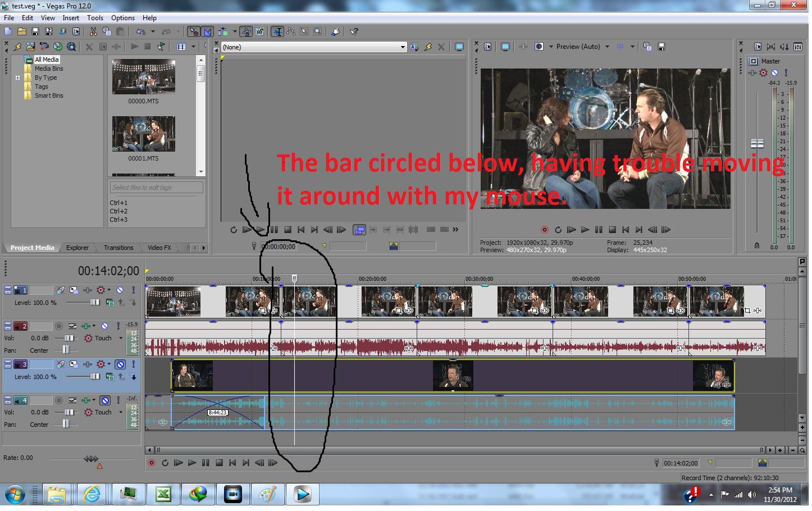Open Track Motion on video track 1
The height and width of the screenshot is (511, 812).
point(74,291)
